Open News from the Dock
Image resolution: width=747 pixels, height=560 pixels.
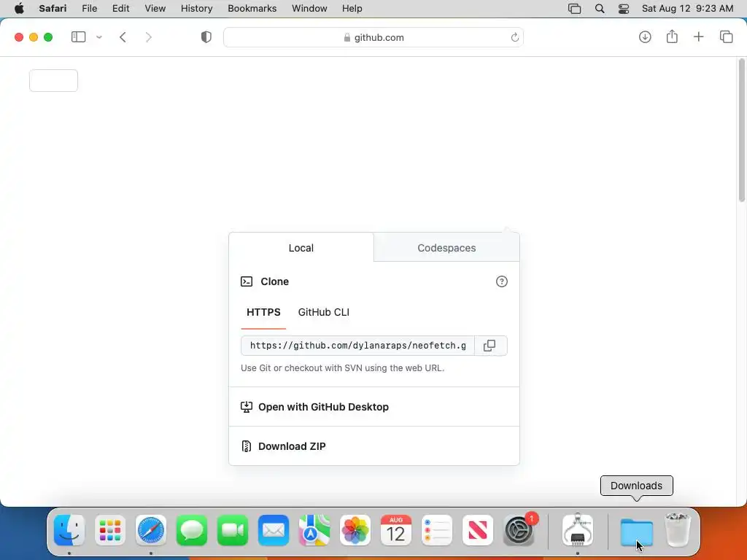point(477,531)
